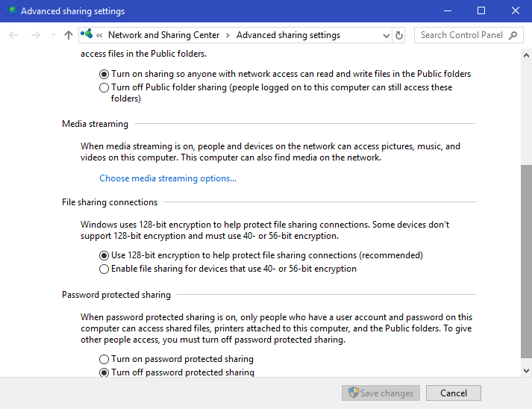
Task: Click the File sharing connections heading
Action: (110, 202)
